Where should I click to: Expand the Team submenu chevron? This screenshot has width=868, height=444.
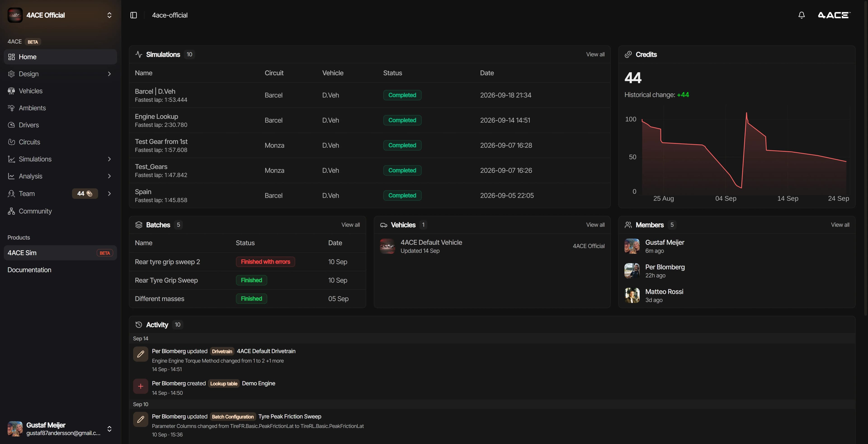tap(109, 194)
